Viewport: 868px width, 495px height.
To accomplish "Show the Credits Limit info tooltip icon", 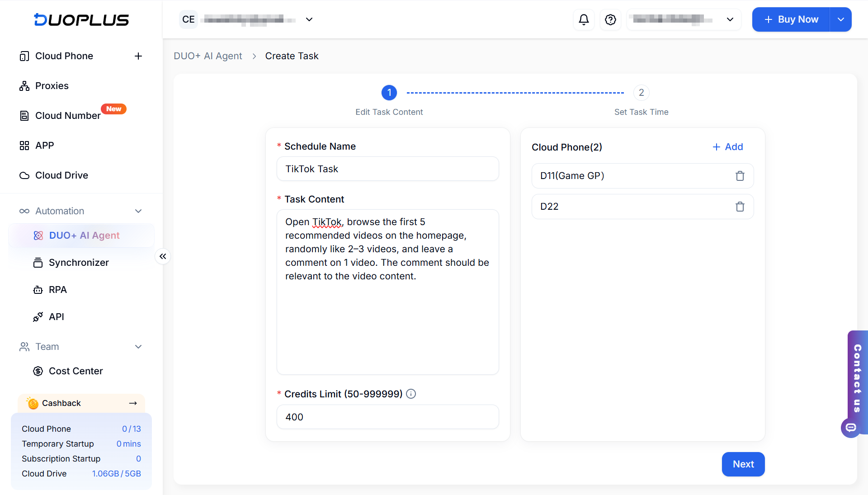I will (411, 394).
